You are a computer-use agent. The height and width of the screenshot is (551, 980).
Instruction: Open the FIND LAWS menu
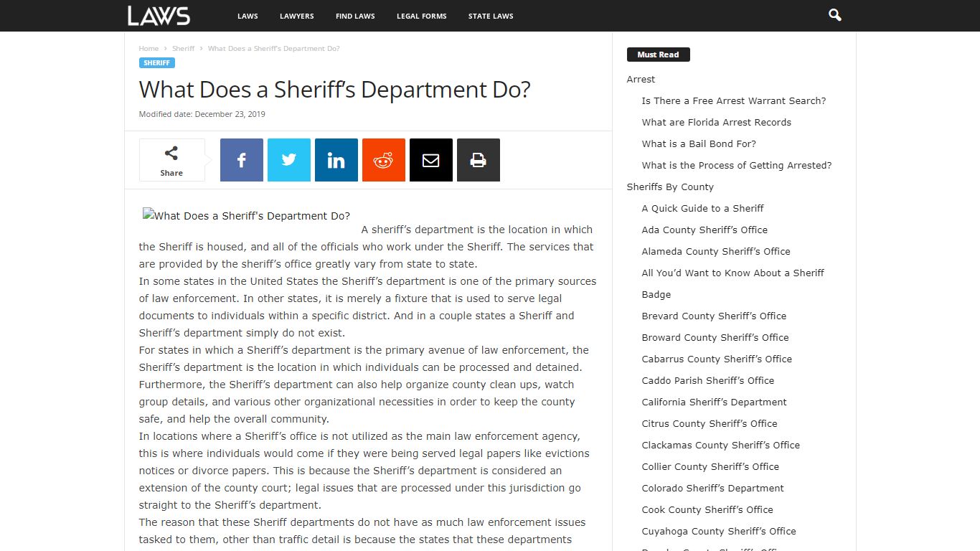tap(355, 16)
